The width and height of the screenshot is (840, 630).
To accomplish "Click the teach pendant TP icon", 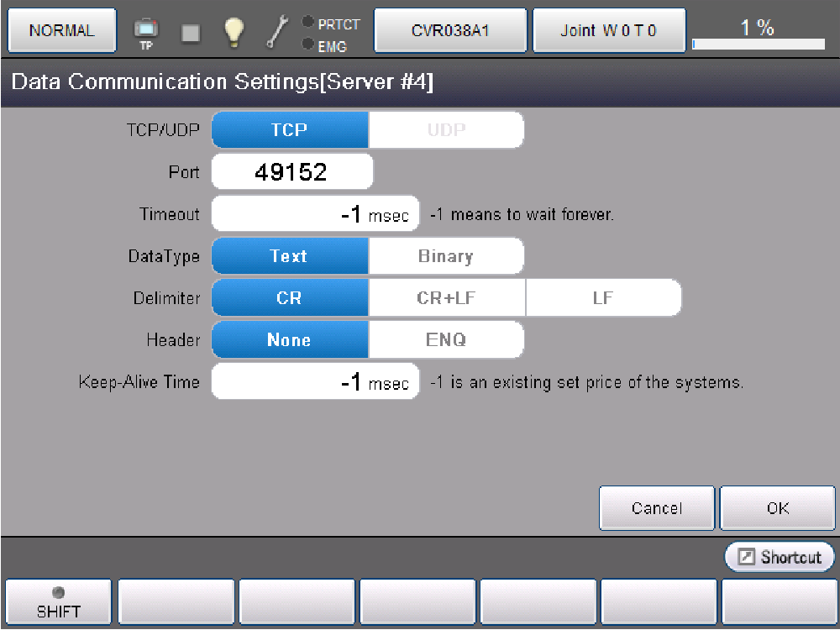I will [145, 32].
